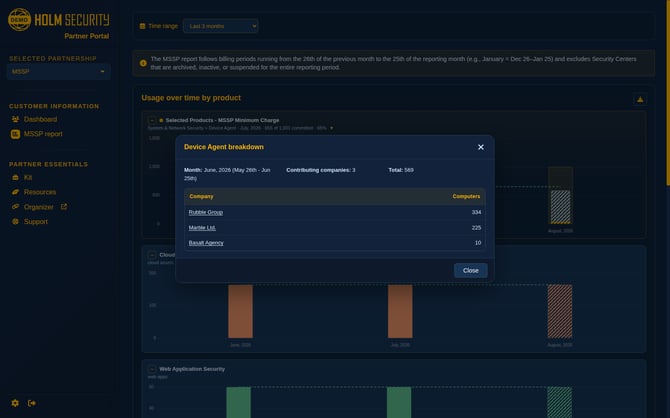Open the Time range dropdown
The height and width of the screenshot is (418, 670).
coord(220,26)
